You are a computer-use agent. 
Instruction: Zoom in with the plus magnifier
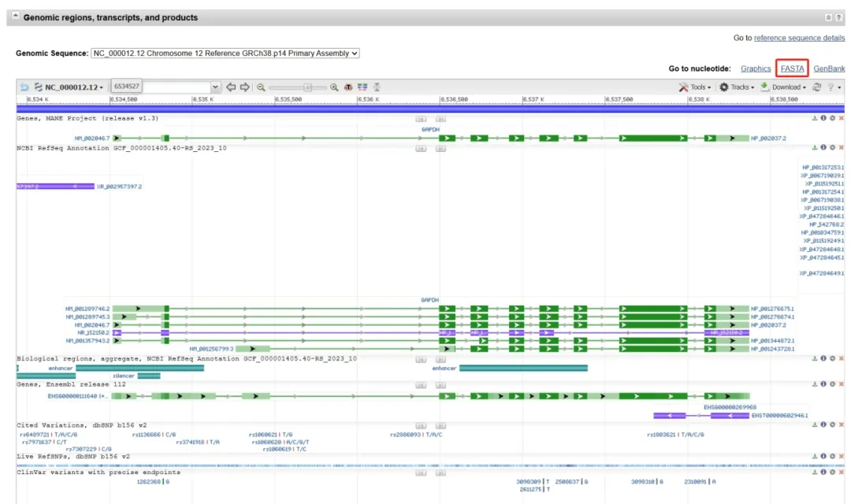point(334,87)
